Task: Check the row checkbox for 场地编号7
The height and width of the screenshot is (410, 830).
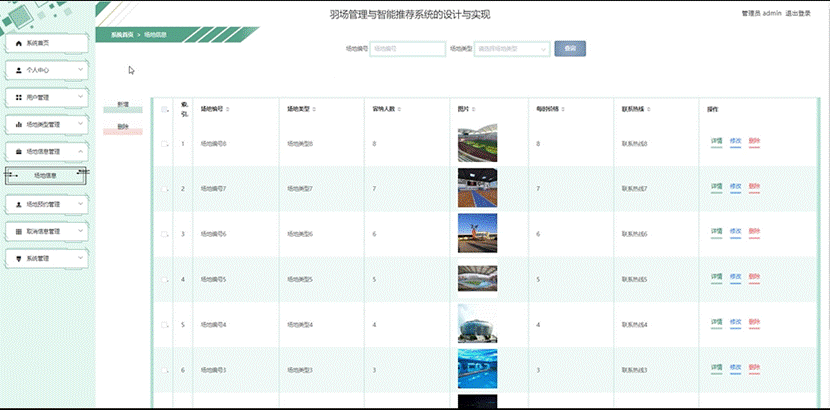Action: click(x=165, y=189)
